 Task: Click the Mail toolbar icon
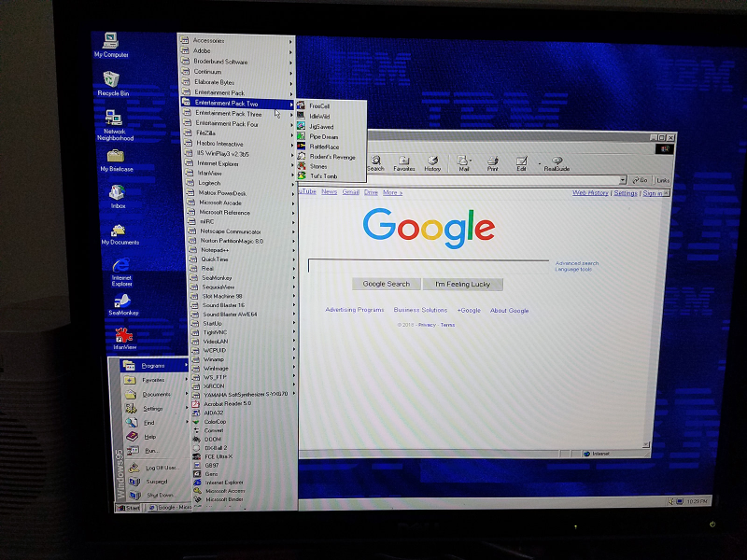pos(463,163)
